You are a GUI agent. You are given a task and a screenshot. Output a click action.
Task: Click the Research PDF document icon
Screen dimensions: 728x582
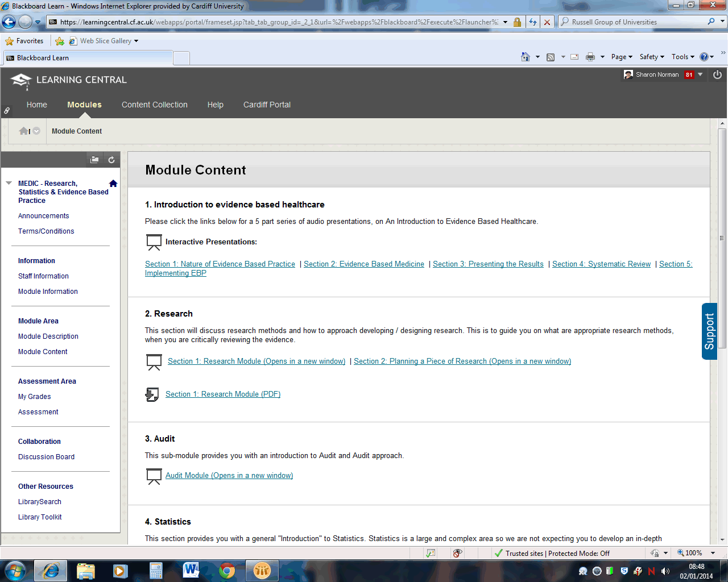152,395
